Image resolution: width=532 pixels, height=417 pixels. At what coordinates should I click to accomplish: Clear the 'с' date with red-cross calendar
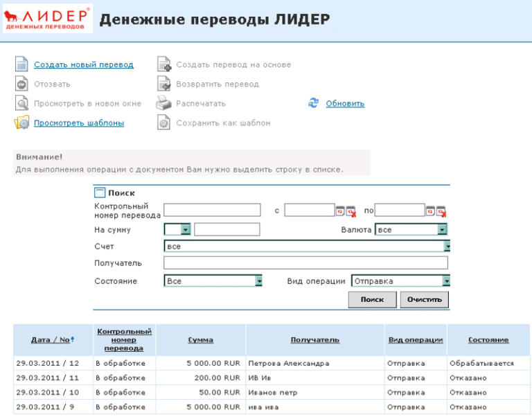coord(351,211)
